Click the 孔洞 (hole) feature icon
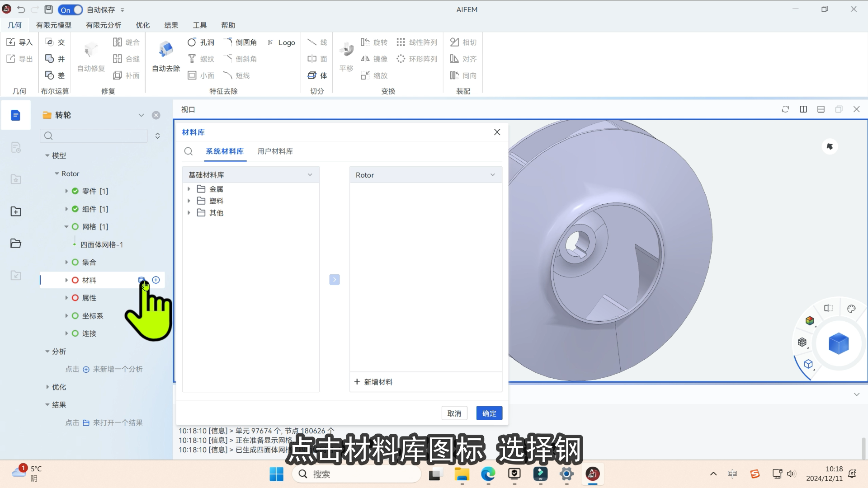868x488 pixels. pyautogui.click(x=191, y=42)
